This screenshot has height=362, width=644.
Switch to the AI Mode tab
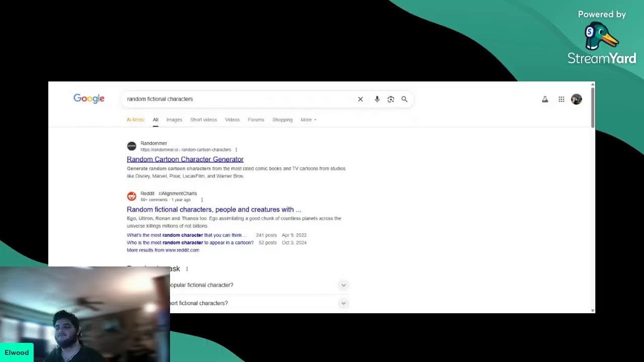[x=135, y=120]
